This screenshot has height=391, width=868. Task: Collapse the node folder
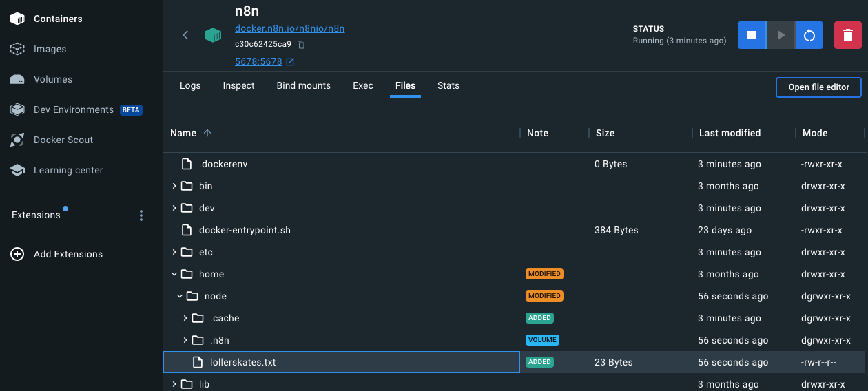[x=180, y=296]
